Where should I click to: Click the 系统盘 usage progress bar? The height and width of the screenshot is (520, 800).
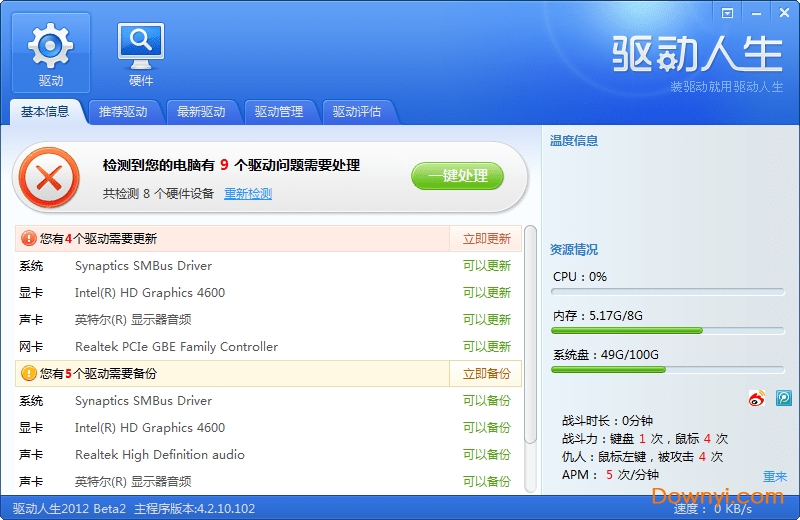(667, 369)
